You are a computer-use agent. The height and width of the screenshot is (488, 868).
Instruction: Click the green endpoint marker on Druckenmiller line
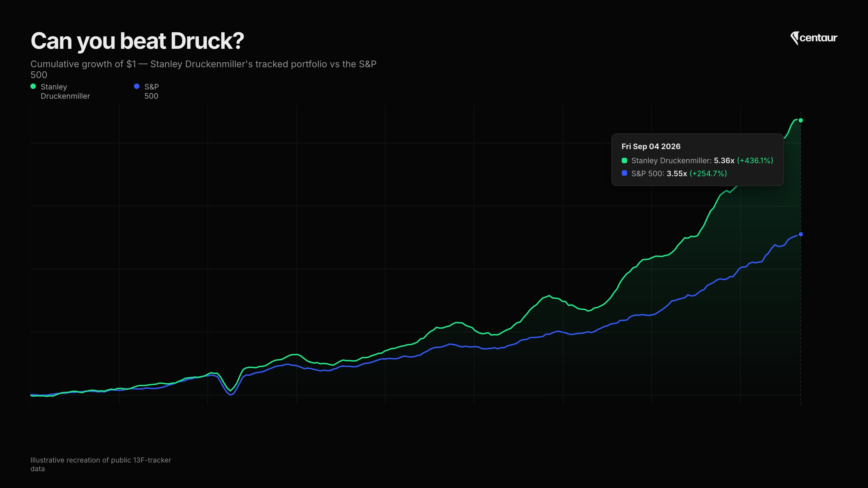(801, 120)
